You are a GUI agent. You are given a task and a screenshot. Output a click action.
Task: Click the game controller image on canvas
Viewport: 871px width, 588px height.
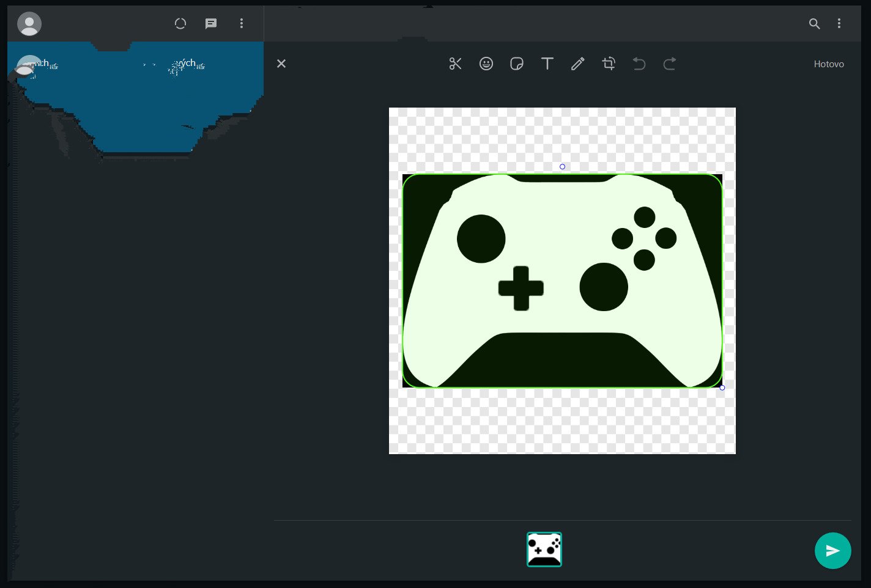[x=562, y=281]
